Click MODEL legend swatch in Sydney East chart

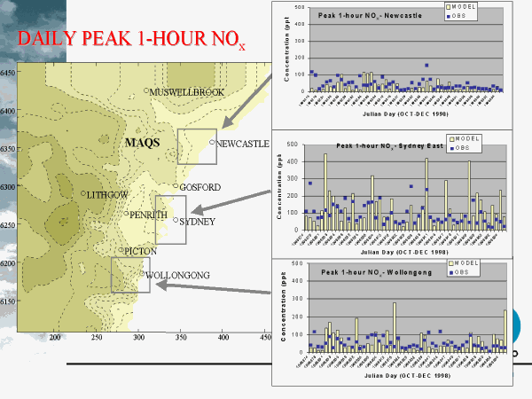click(x=452, y=139)
